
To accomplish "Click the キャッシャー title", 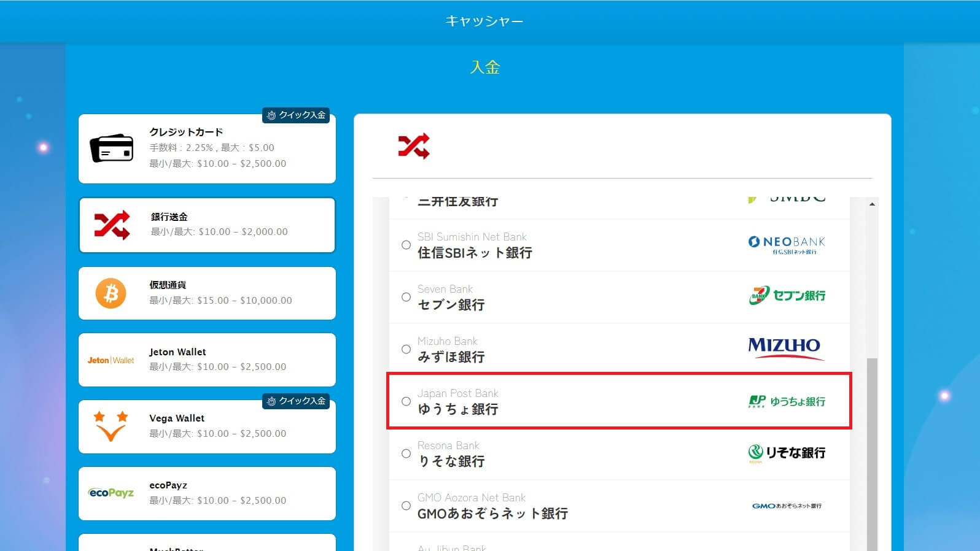I will click(484, 21).
